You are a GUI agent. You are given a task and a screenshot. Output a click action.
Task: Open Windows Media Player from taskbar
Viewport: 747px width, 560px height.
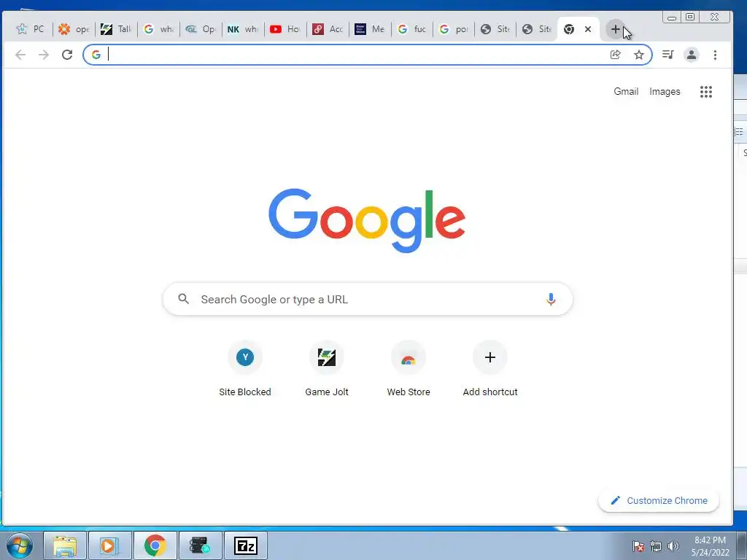109,545
